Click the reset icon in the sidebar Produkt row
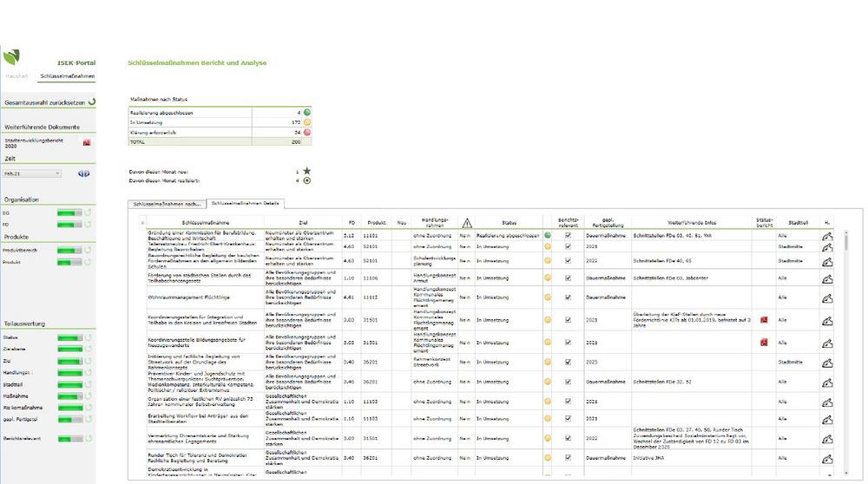The height and width of the screenshot is (484, 868). click(88, 262)
